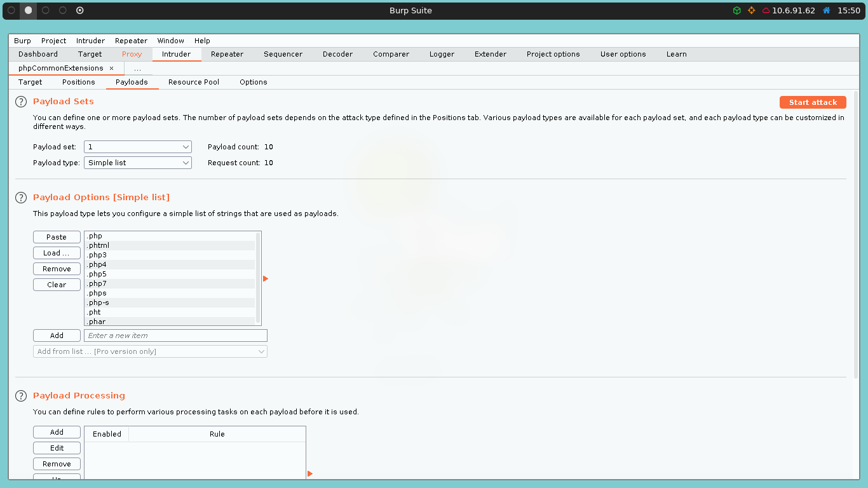This screenshot has height=488, width=868.
Task: Open help for Payload Options section
Action: click(x=21, y=198)
